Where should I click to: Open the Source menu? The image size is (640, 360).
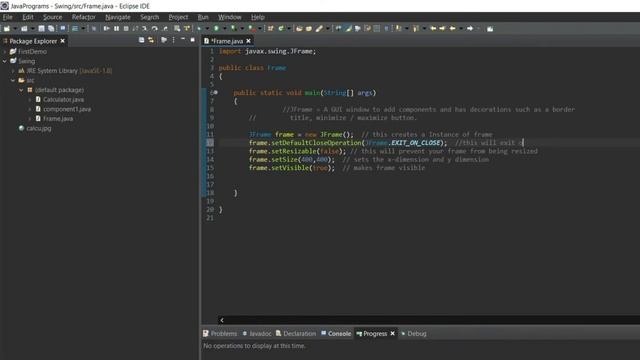coord(53,17)
